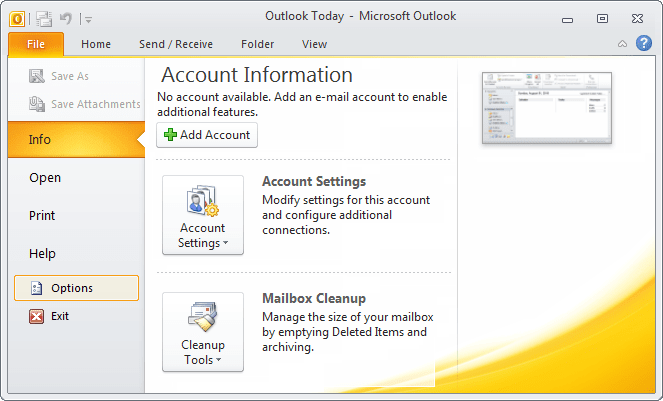The image size is (663, 401).
Task: Select Help in the backstage menu
Action: tap(42, 254)
